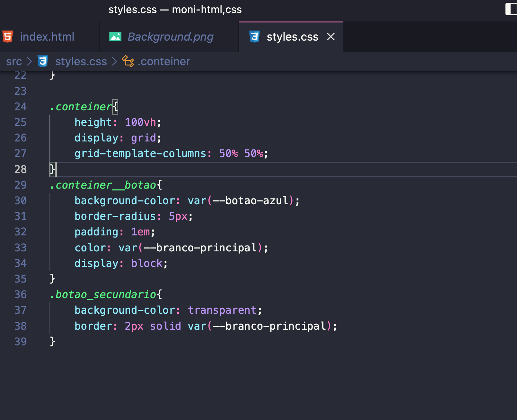Click line number 28 in the gutter
The image size is (517, 420).
[20, 169]
